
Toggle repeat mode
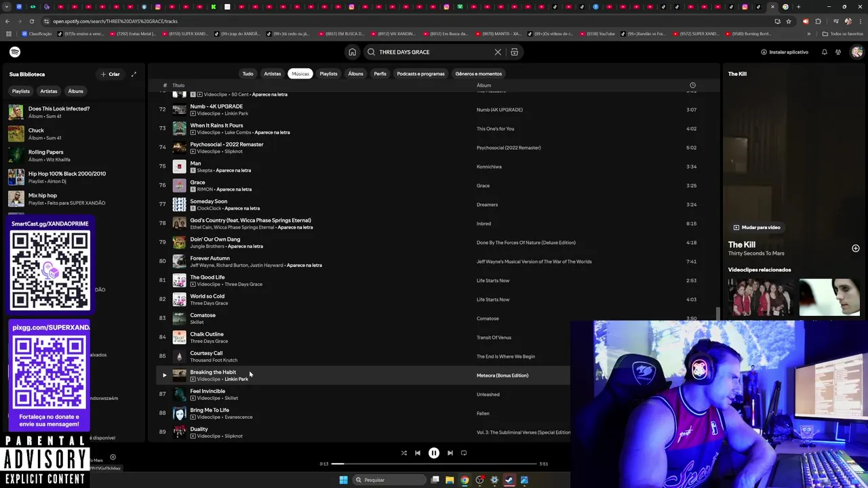point(464,453)
